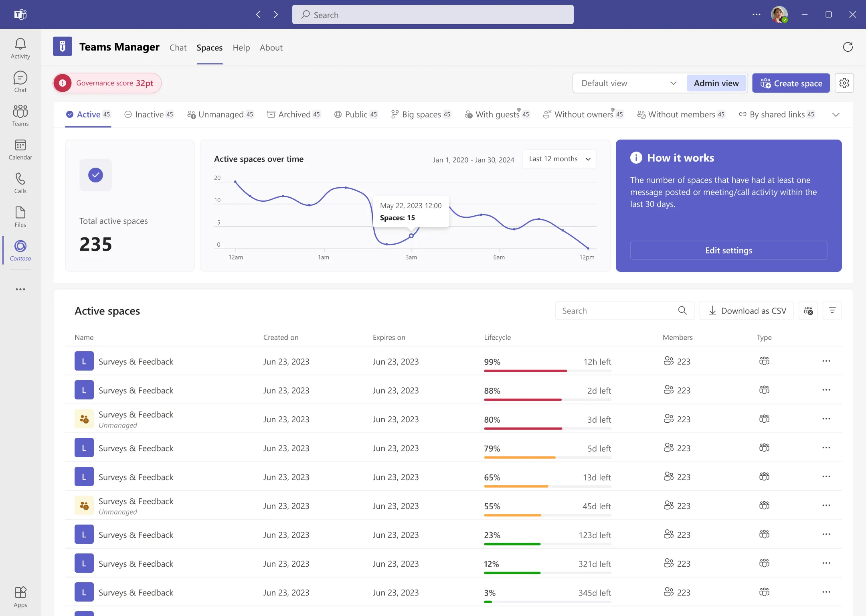The width and height of the screenshot is (866, 616).
Task: Click the Create space button
Action: (x=791, y=83)
